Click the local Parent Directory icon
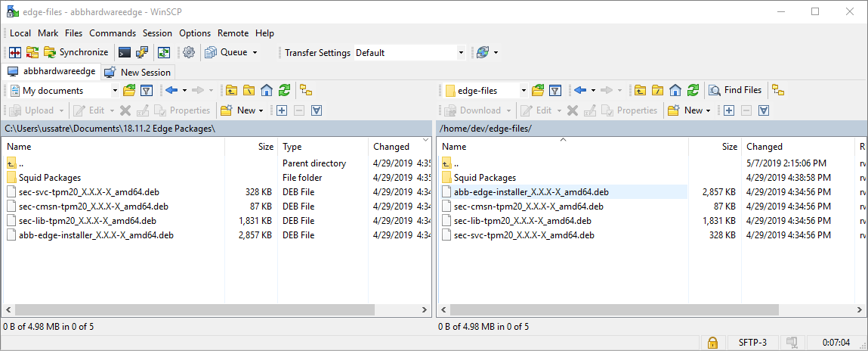The width and height of the screenshot is (868, 351). pos(231,90)
